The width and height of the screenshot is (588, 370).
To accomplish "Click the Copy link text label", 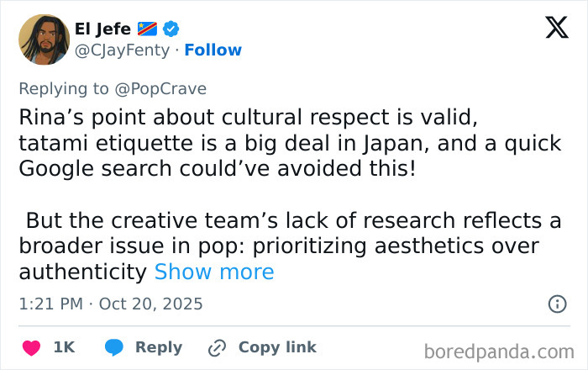I will click(277, 347).
